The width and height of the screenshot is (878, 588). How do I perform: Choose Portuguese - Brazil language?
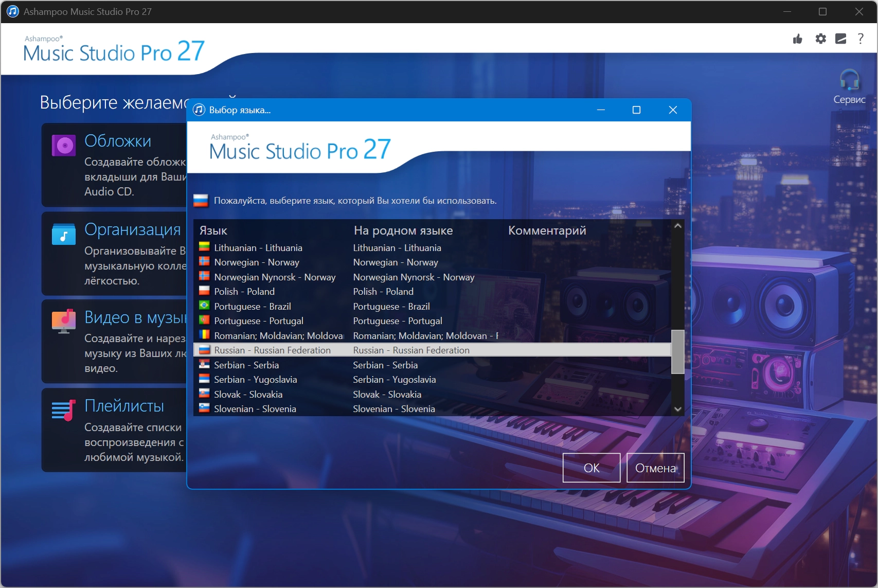pos(253,306)
